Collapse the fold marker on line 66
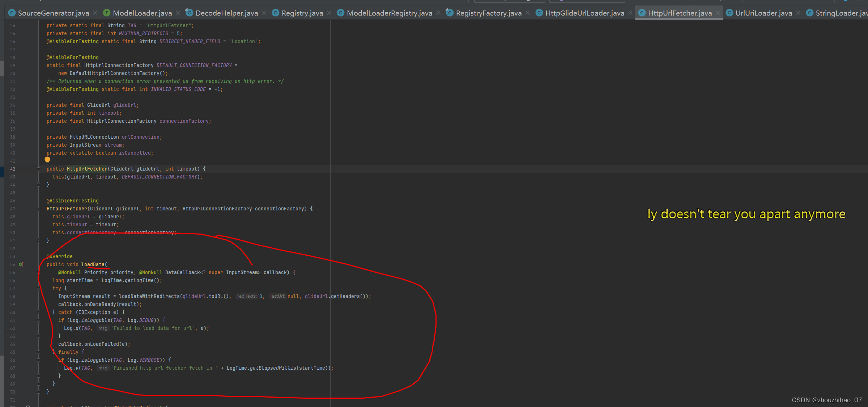 (x=38, y=360)
